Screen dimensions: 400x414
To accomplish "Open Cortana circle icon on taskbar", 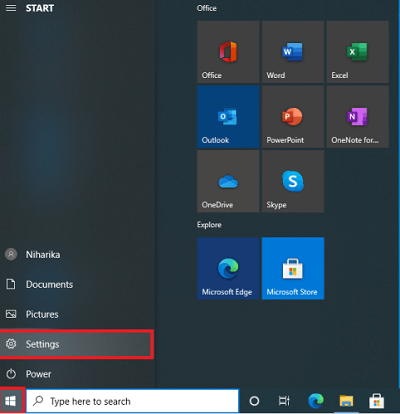I will coord(254,401).
